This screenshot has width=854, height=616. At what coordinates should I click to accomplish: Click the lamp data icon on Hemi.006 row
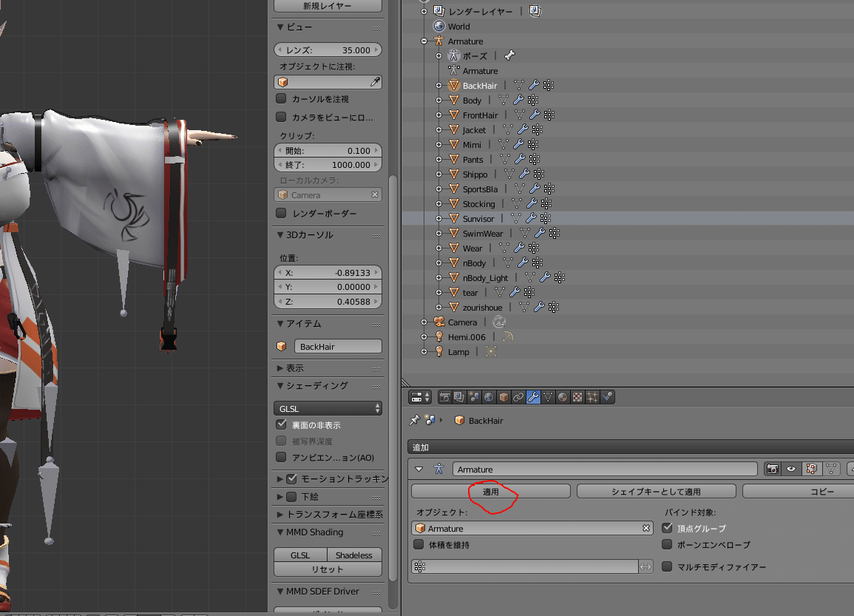pos(507,336)
